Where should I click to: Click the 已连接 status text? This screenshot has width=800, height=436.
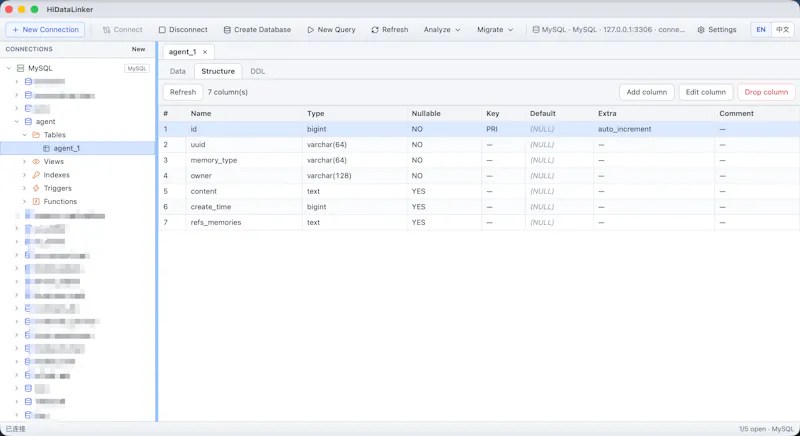[x=15, y=429]
